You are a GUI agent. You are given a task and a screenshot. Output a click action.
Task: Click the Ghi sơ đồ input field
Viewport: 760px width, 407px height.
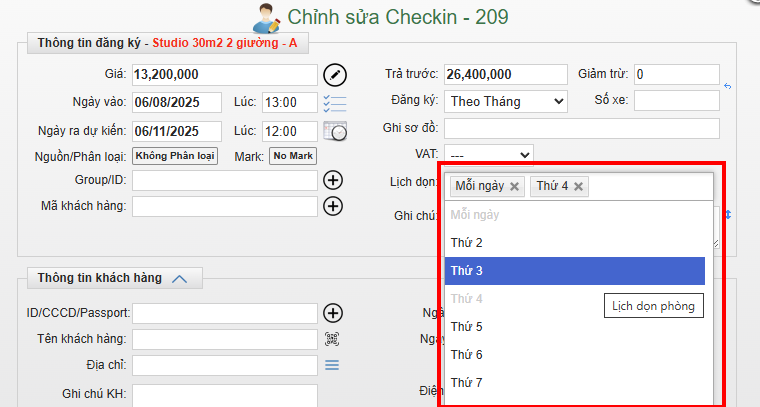pos(581,129)
